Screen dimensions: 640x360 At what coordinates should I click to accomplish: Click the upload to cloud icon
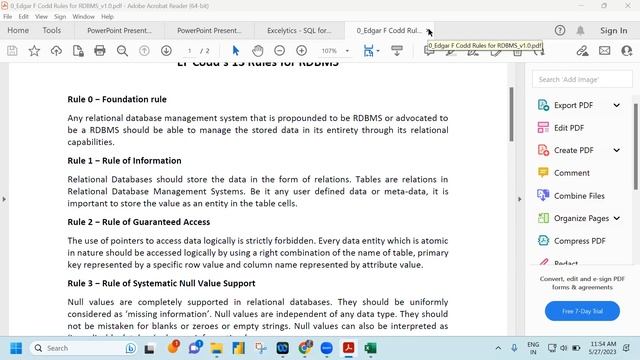coord(56,51)
